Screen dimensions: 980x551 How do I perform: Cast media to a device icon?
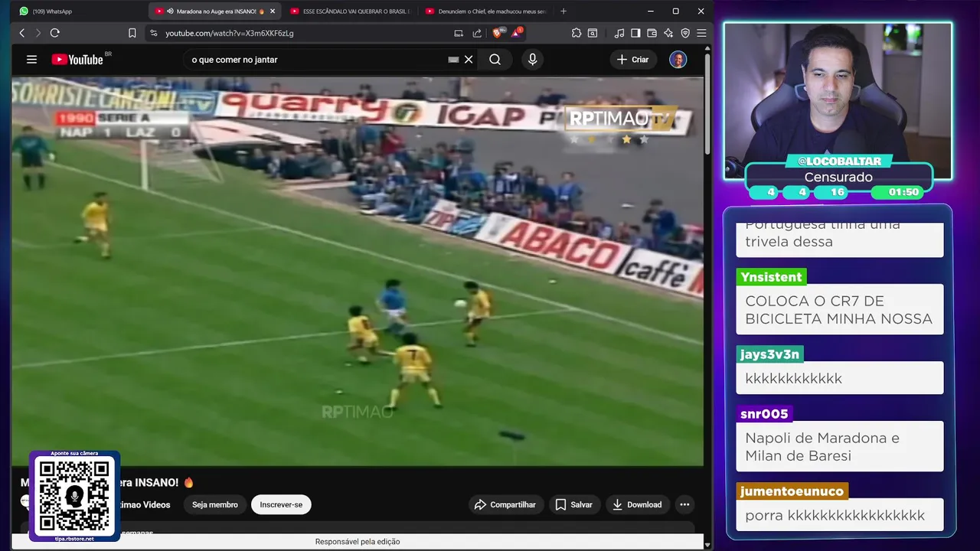(459, 33)
